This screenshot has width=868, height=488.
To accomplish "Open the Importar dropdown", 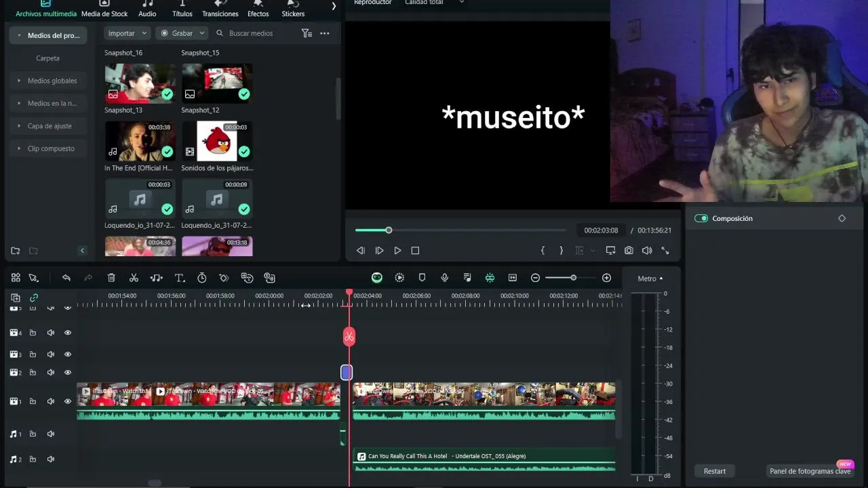I will [x=127, y=33].
